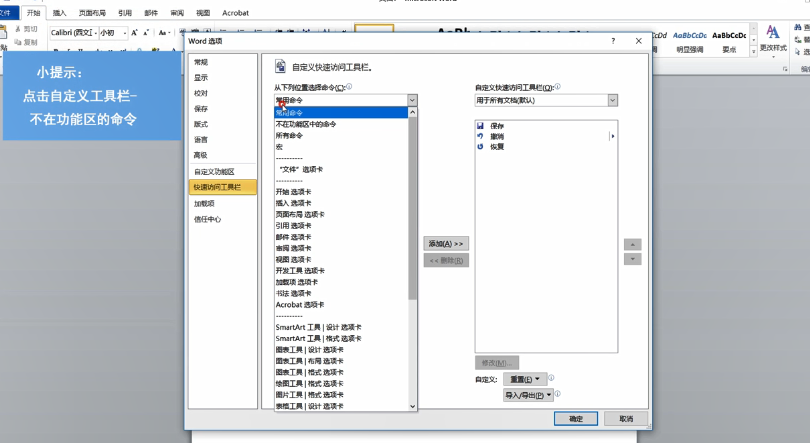Expand the styles gallery more arrow

point(754,52)
